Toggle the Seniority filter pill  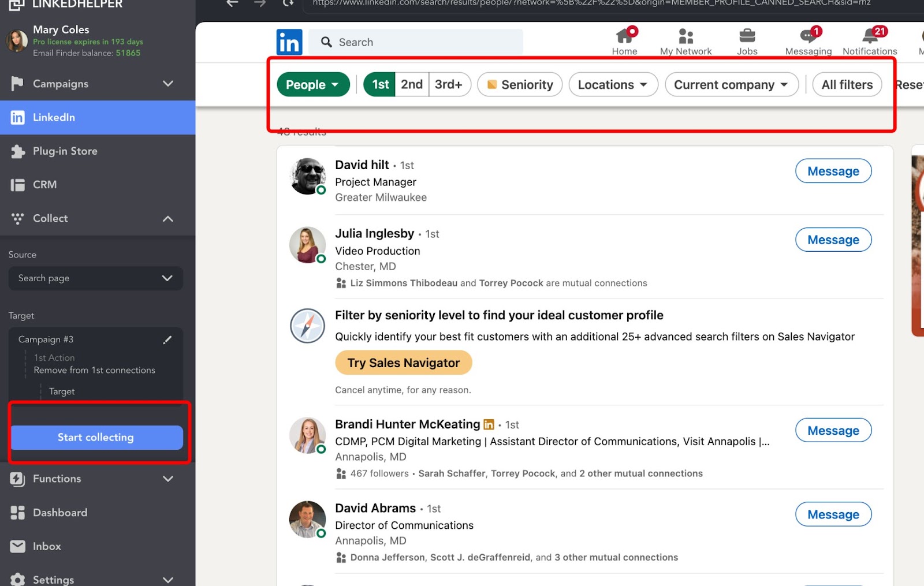[x=519, y=84]
